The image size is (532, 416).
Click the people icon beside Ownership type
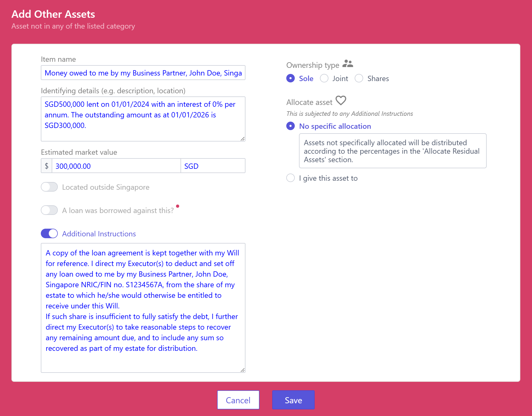click(x=348, y=64)
